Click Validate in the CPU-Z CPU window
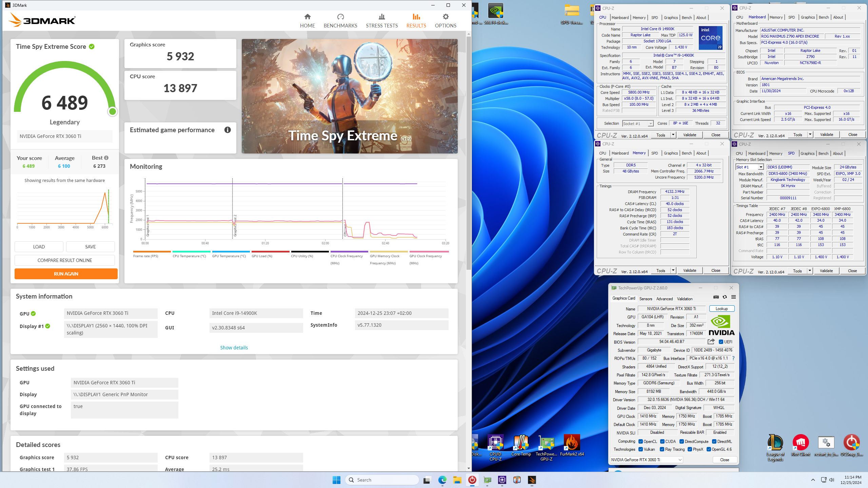This screenshot has width=868, height=488. click(x=690, y=135)
